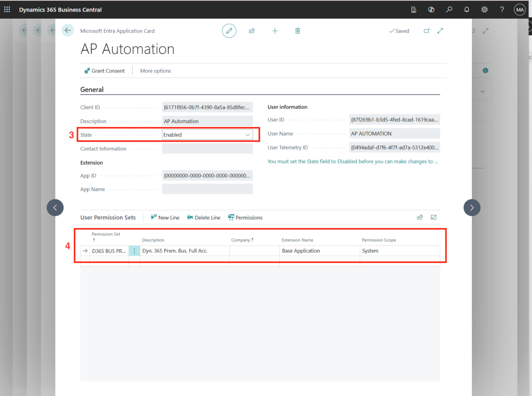Image resolution: width=532 pixels, height=396 pixels.
Task: Go to previous record arrow
Action: (55, 208)
